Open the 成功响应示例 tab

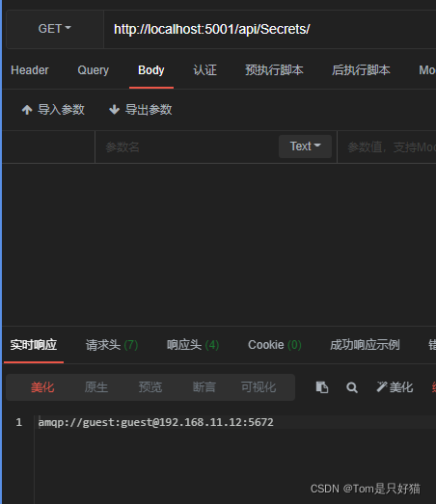tap(365, 345)
